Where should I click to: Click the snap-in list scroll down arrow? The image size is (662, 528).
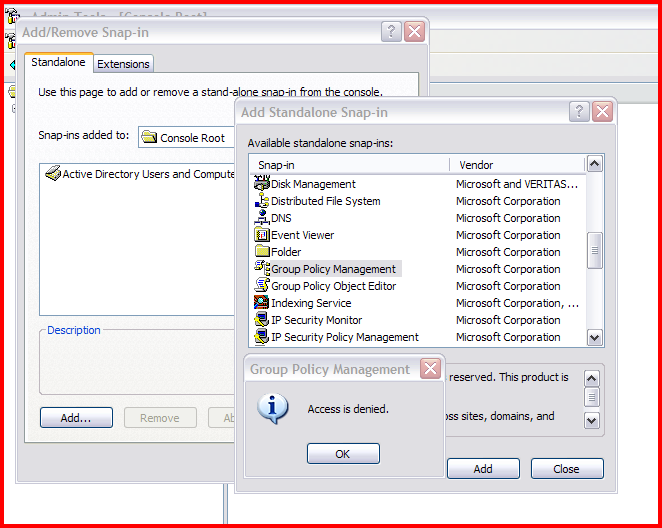tap(595, 337)
